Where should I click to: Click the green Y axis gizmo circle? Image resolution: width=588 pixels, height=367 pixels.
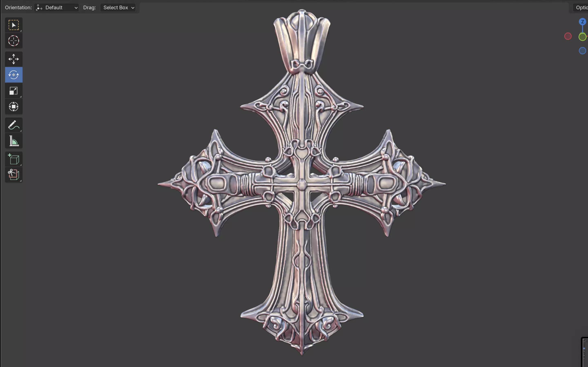pyautogui.click(x=582, y=37)
